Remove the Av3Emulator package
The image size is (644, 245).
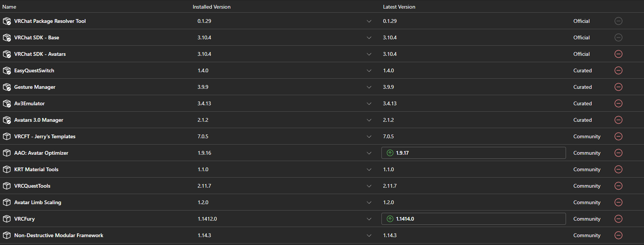point(618,103)
